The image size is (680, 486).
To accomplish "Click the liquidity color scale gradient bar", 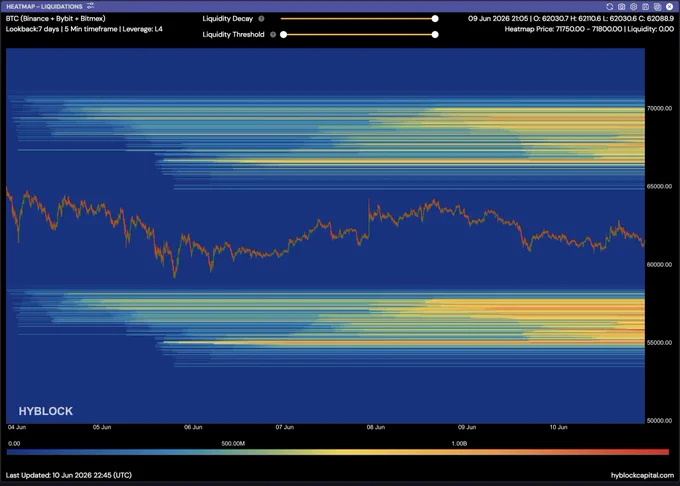I will tap(338, 452).
